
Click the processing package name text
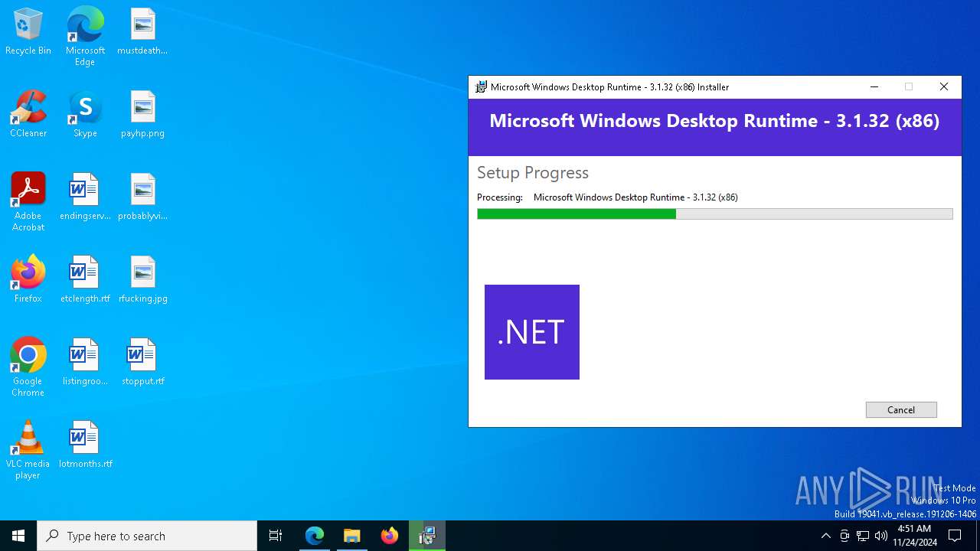pyautogui.click(x=635, y=197)
